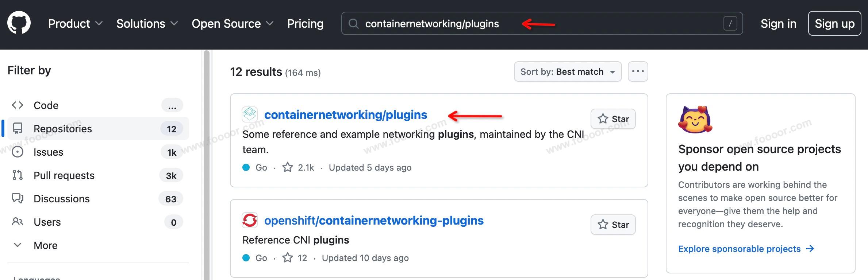Open the Sort by Best match dropdown
The image size is (868, 280).
click(x=567, y=71)
